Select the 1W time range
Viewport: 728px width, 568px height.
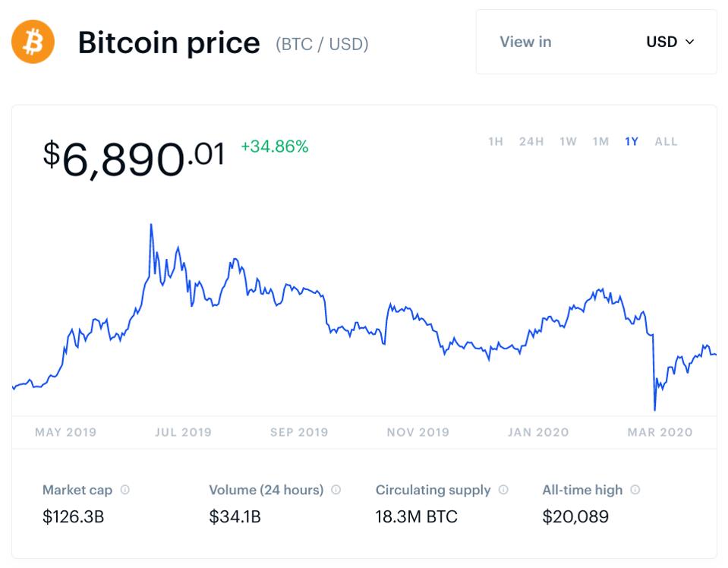click(x=568, y=141)
